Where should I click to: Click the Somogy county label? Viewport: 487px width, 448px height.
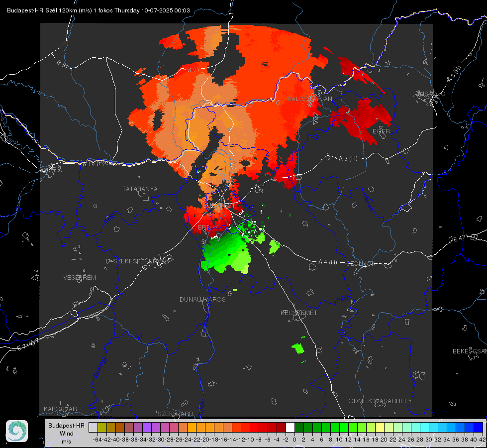click(x=100, y=367)
